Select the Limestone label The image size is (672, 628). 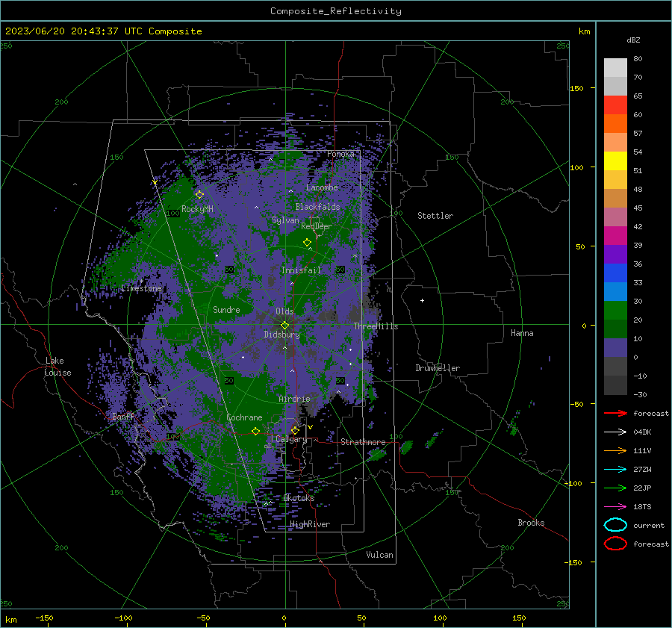141,288
